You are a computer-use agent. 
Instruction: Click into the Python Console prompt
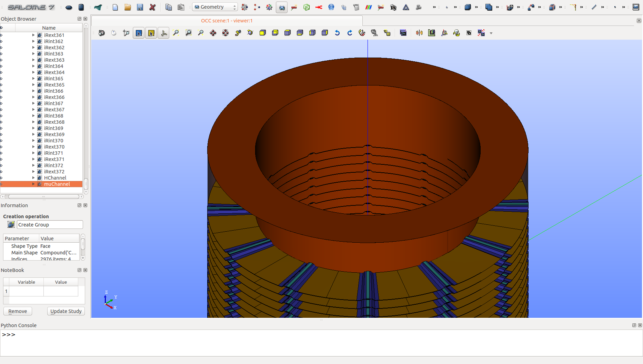321,343
